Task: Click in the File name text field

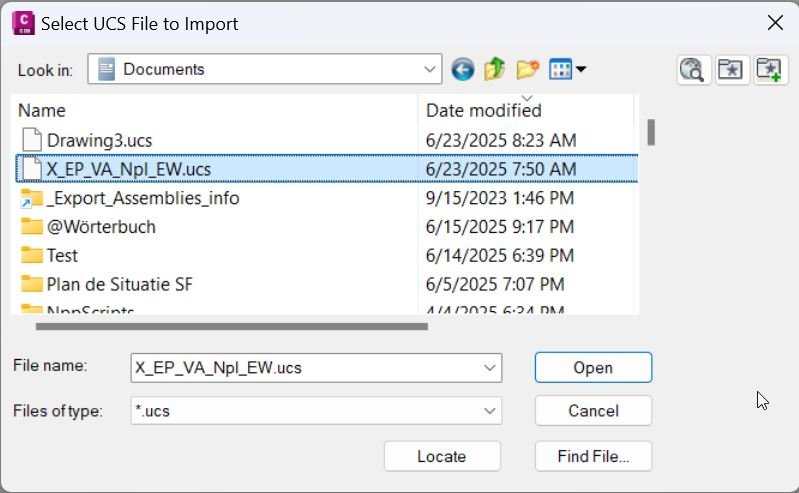Action: point(305,368)
